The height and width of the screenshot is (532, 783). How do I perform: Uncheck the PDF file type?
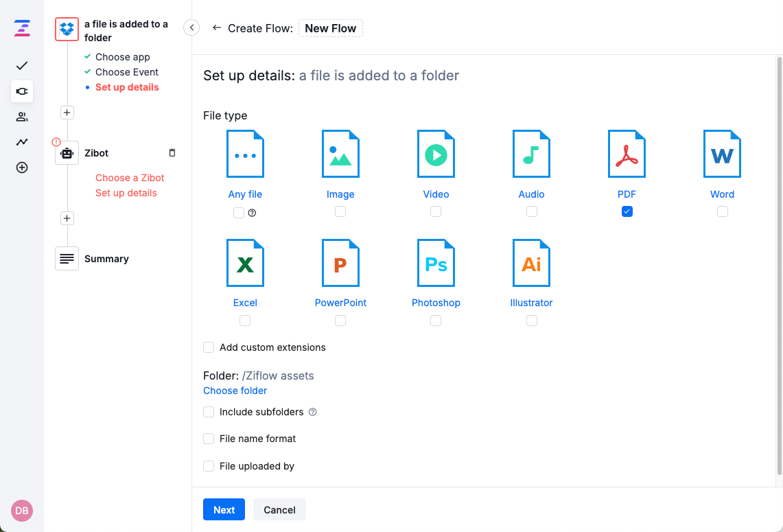[x=627, y=211]
